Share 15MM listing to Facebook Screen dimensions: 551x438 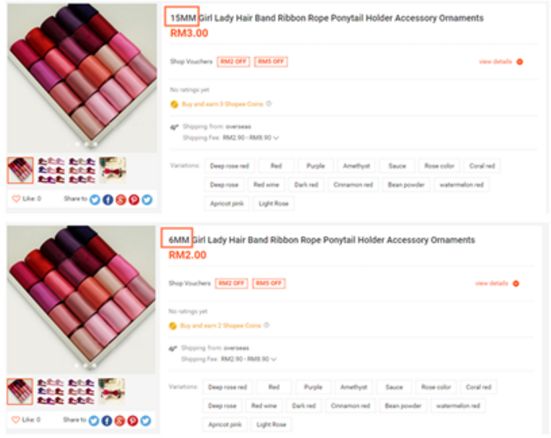[x=108, y=200]
